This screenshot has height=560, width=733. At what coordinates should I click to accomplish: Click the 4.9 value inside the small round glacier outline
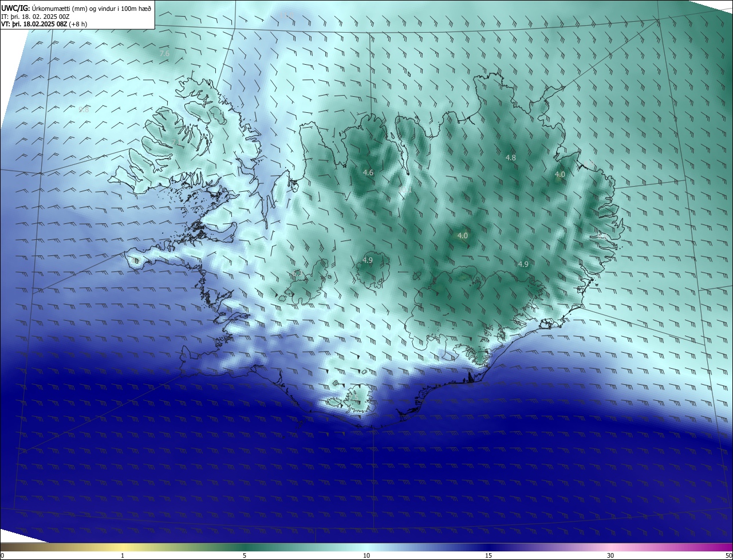(368, 260)
